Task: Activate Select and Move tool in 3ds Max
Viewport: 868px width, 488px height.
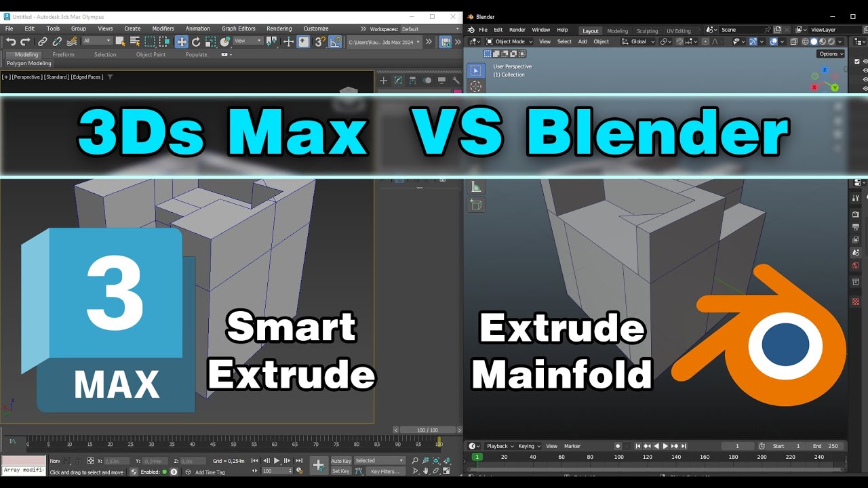Action: [182, 42]
